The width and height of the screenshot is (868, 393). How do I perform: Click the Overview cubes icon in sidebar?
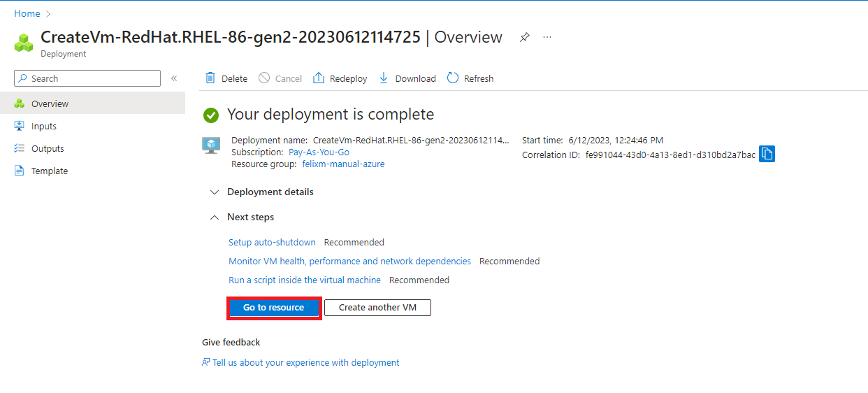tap(20, 103)
